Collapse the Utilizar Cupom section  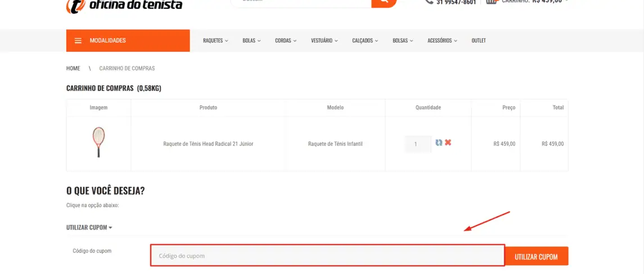pyautogui.click(x=89, y=227)
